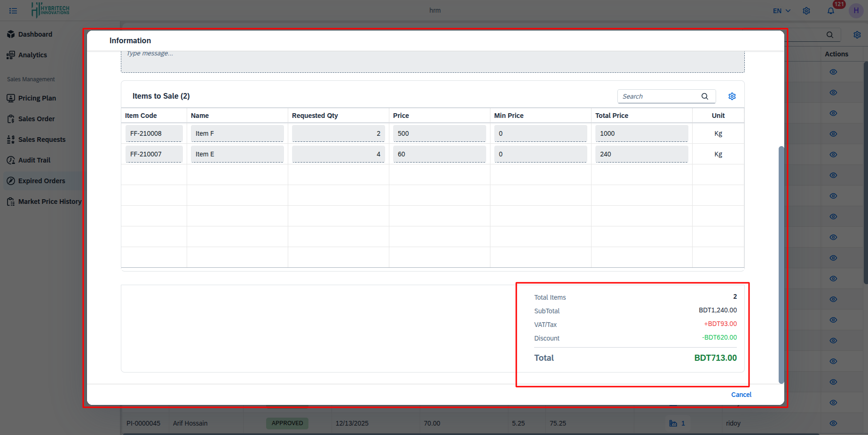The height and width of the screenshot is (435, 868).
Task: Click the dialog vertical scrollbar
Action: (781, 263)
